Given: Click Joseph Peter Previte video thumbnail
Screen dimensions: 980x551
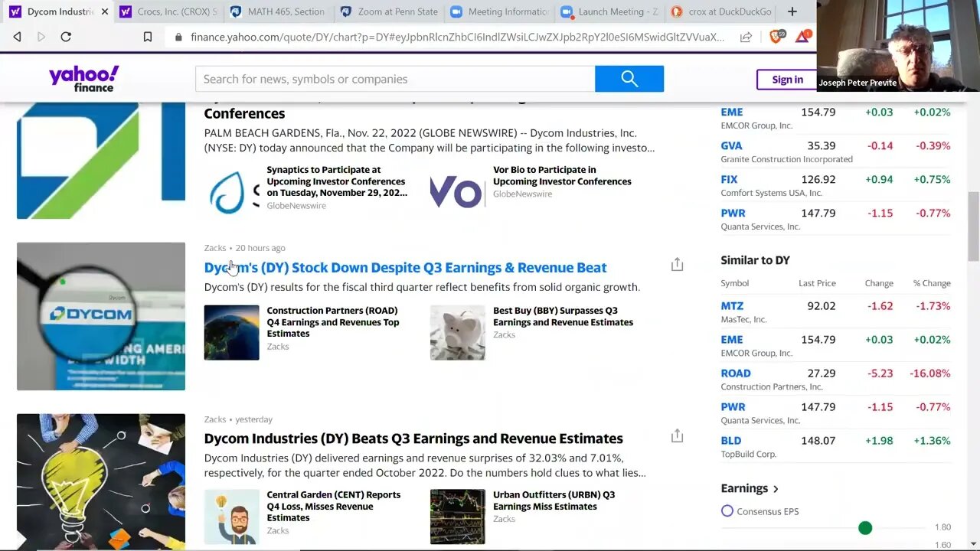Looking at the screenshot, I should pos(898,46).
